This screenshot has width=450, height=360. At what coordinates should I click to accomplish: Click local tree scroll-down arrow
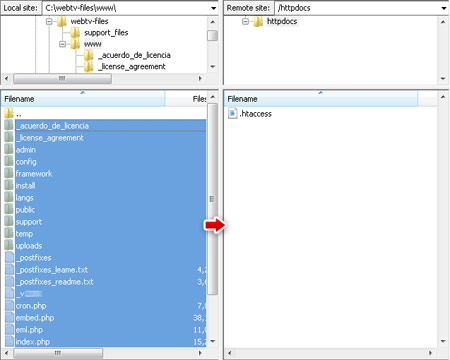point(212,67)
